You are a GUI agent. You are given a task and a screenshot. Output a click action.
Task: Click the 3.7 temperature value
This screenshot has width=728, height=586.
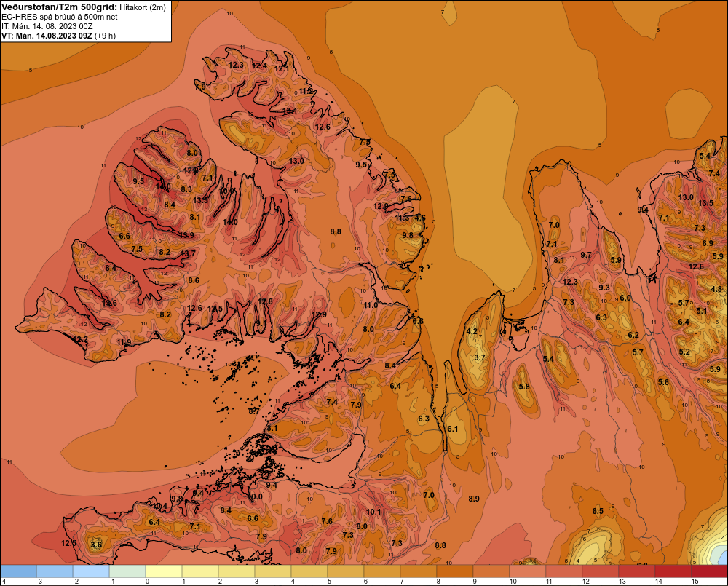(x=480, y=357)
